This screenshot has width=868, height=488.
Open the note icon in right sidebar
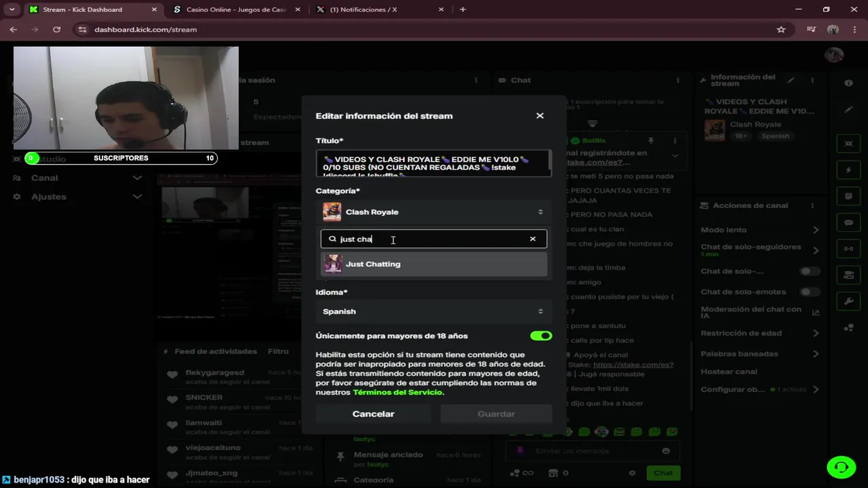coord(848,196)
